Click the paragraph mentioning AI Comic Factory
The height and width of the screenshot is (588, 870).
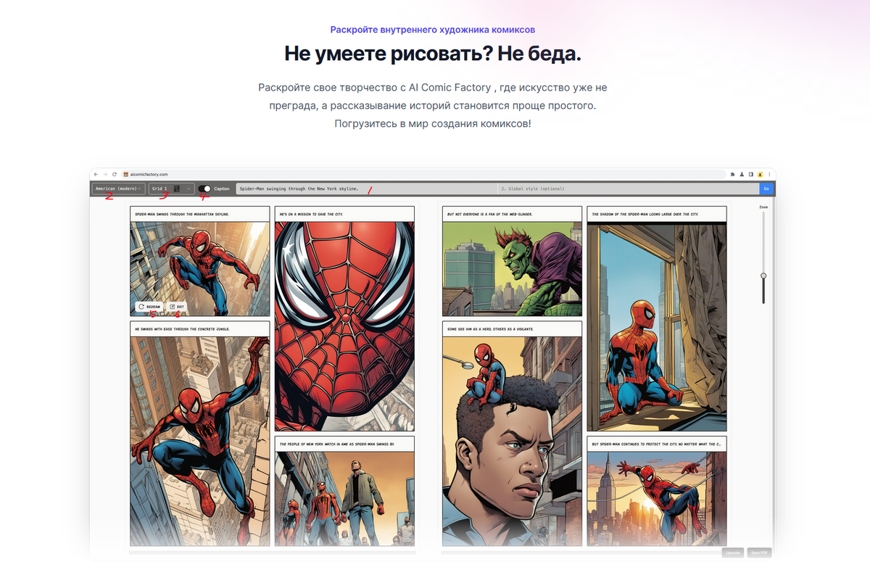pyautogui.click(x=433, y=105)
